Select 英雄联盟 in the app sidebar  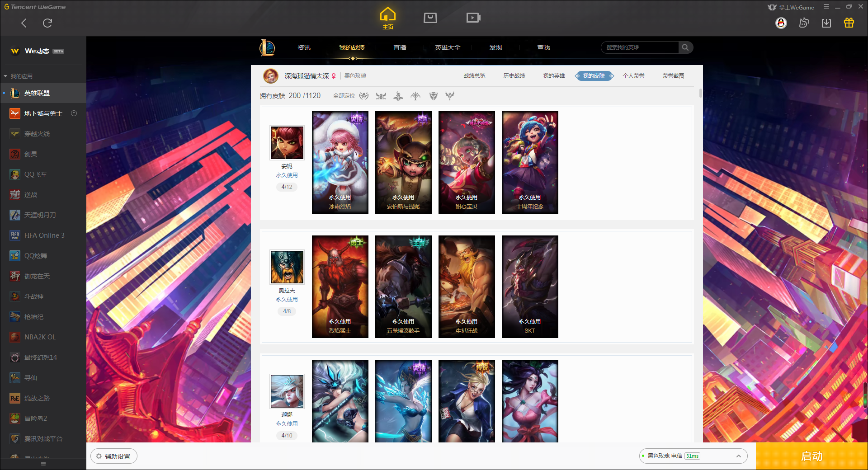coord(43,93)
